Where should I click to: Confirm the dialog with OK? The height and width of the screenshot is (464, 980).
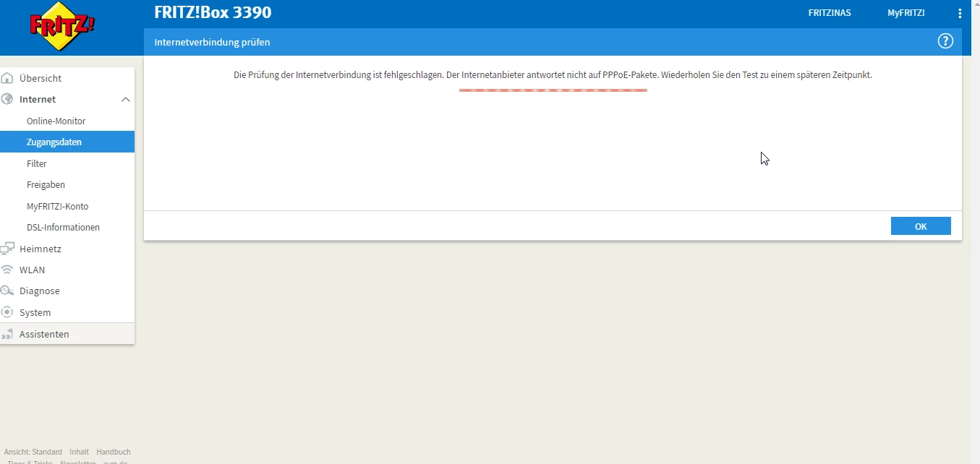[x=921, y=226]
